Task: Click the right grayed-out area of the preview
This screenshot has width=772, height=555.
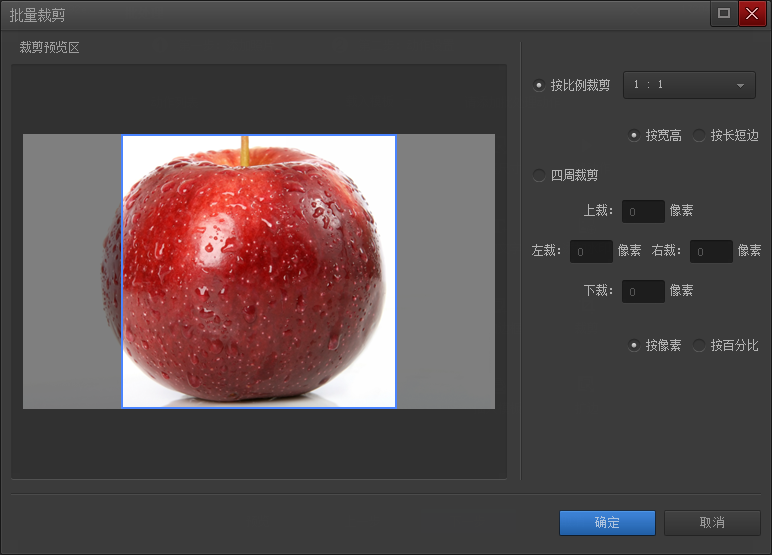Action: (445, 271)
